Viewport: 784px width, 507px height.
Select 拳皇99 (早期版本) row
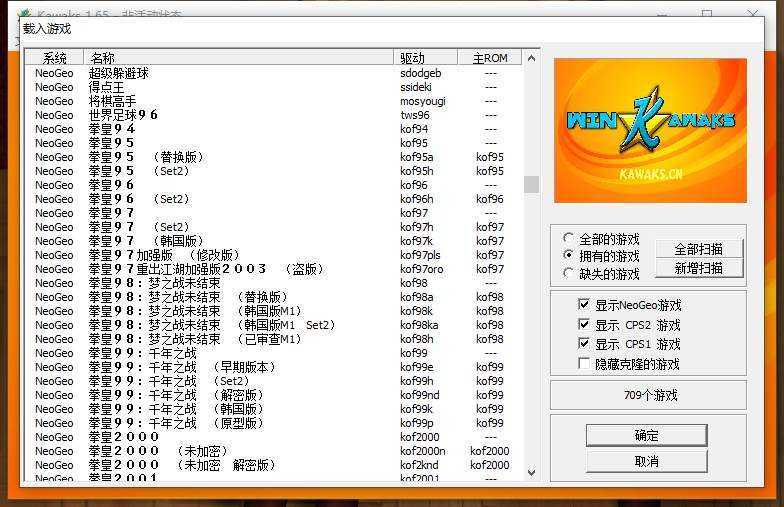[x=274, y=367]
